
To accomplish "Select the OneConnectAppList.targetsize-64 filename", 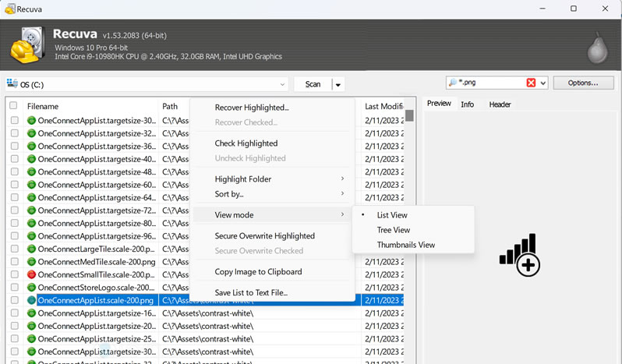I will click(x=97, y=197).
